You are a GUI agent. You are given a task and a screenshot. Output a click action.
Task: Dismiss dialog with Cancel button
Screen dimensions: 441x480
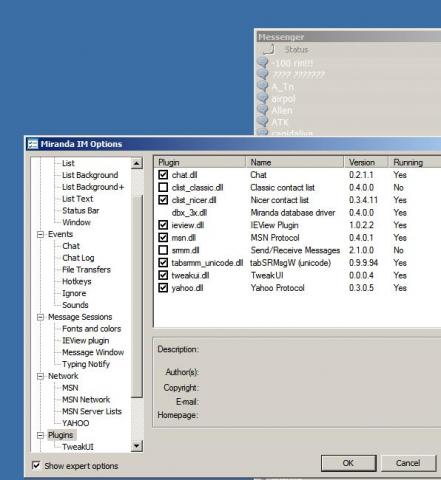[x=408, y=463]
